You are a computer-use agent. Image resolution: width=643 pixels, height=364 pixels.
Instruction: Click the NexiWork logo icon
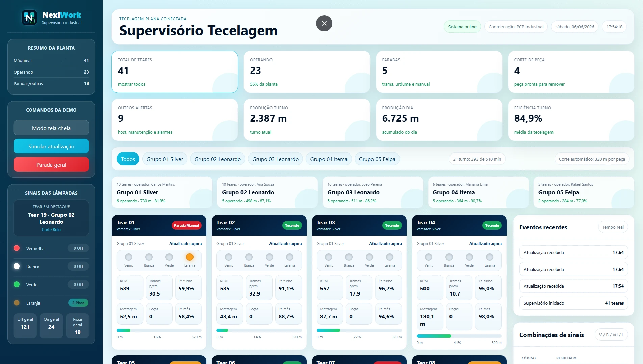[29, 18]
